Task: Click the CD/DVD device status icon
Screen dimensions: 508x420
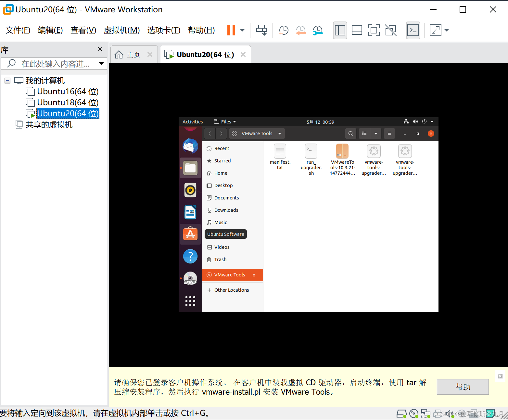Action: [414, 414]
